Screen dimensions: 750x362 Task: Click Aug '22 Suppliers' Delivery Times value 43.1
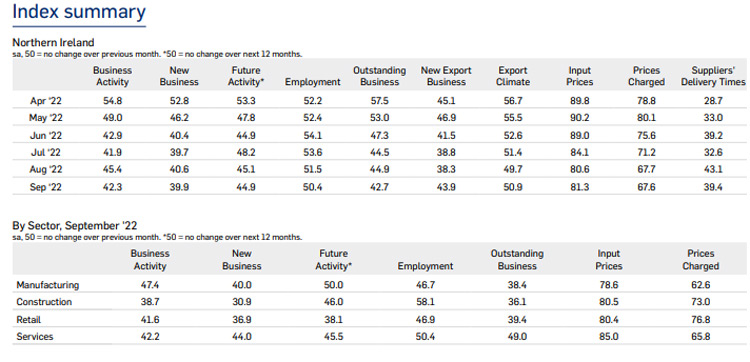pyautogui.click(x=713, y=170)
